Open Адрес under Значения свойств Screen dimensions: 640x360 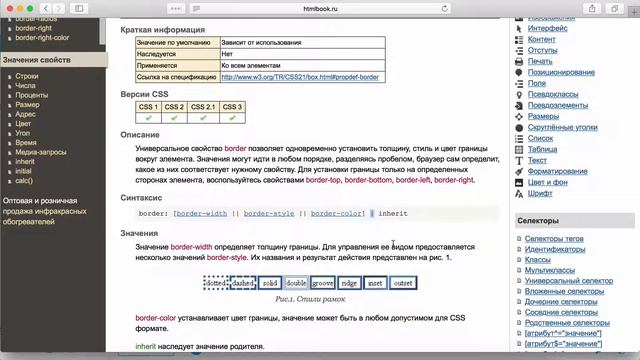(25, 114)
